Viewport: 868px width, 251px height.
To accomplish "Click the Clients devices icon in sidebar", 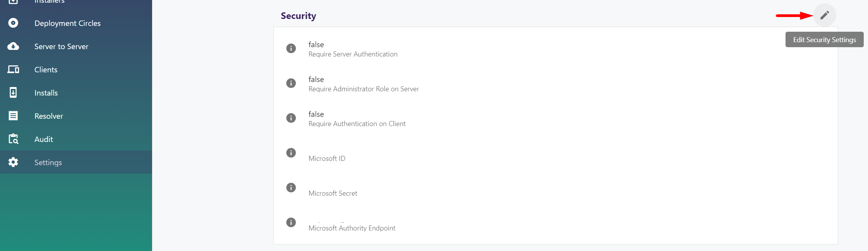I will click(x=13, y=70).
